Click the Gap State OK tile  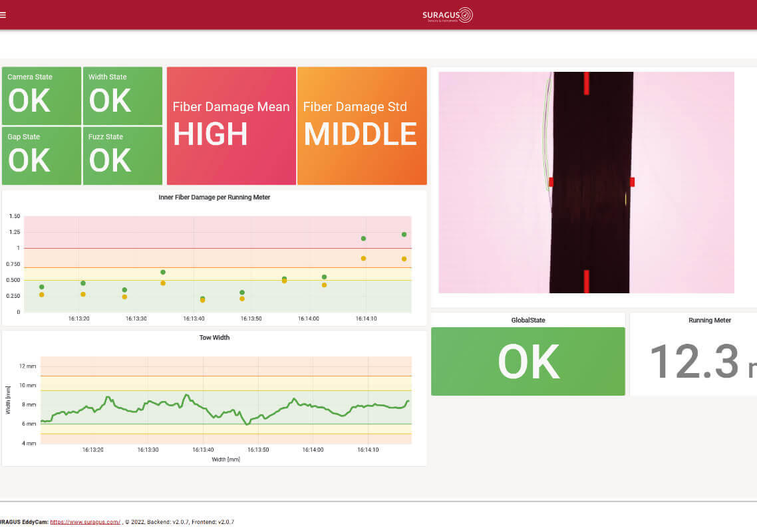[41, 156]
